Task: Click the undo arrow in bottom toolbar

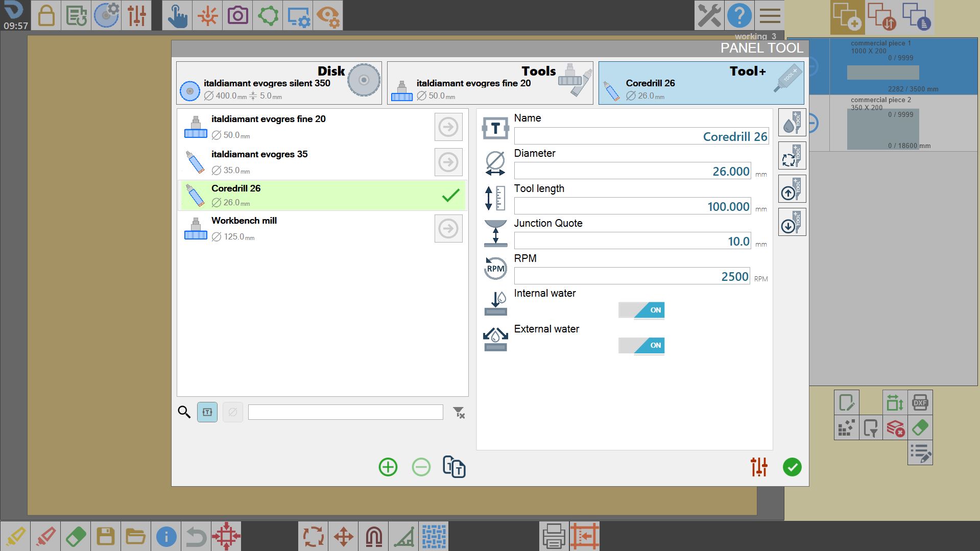Action: tap(196, 536)
